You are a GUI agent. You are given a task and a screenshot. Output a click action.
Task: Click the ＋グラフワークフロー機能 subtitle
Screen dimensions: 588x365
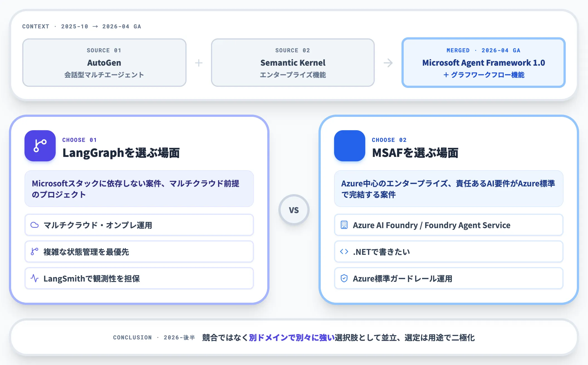click(484, 75)
